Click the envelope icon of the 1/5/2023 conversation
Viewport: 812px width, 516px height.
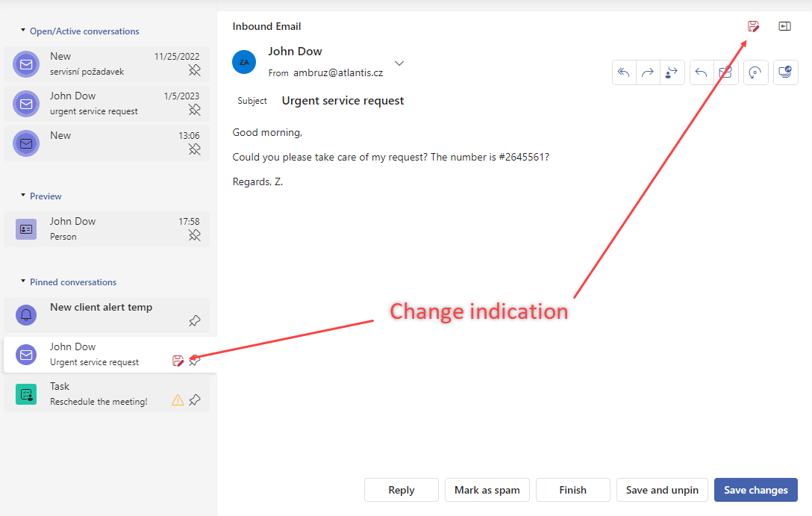(x=26, y=104)
